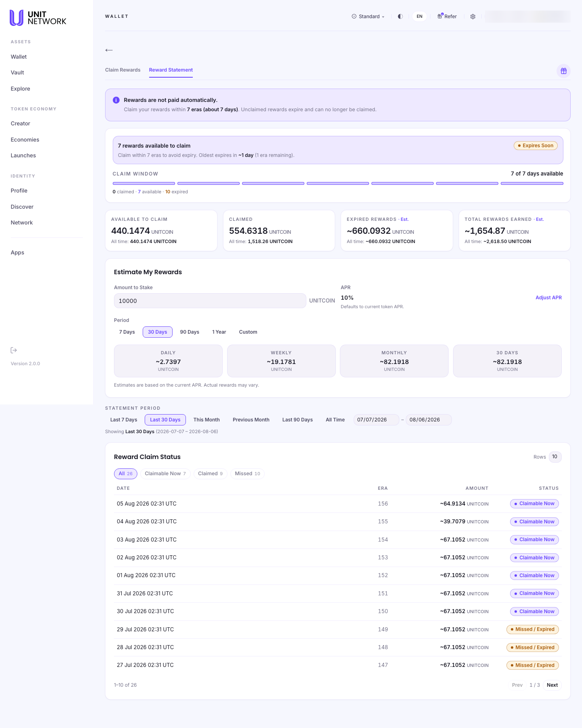The width and height of the screenshot is (582, 728).
Task: Open the Refer gift link
Action: tap(447, 17)
